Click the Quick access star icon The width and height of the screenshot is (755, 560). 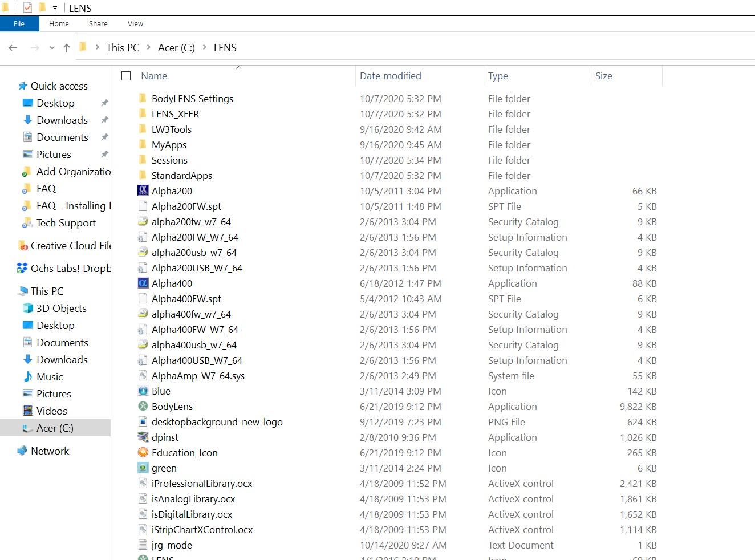coord(23,86)
